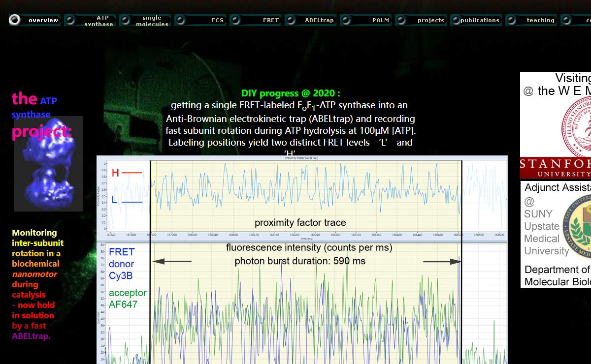Click the blue ATP synthase 3D model image
The width and height of the screenshot is (591, 364).
point(48,164)
